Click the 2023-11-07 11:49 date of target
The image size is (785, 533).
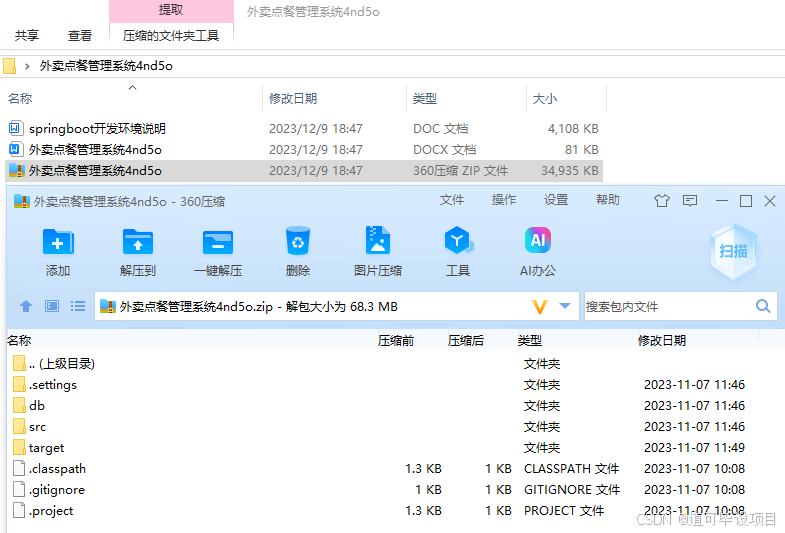(x=694, y=448)
